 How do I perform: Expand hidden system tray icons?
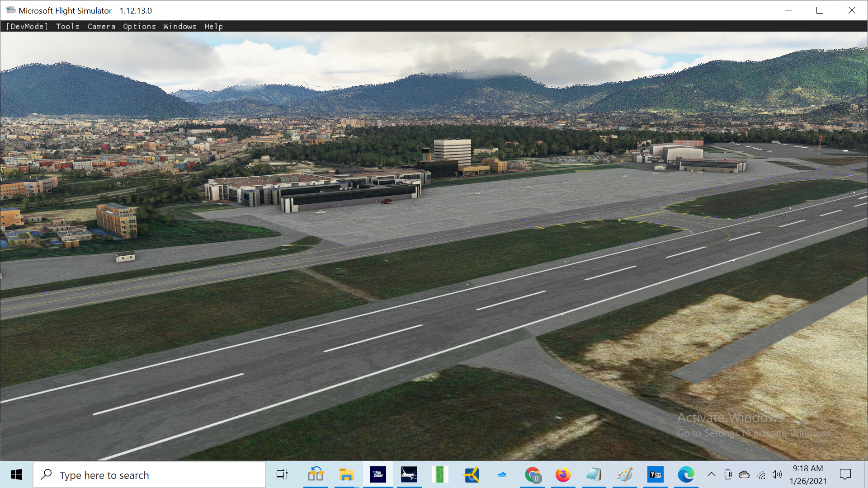tap(711, 474)
